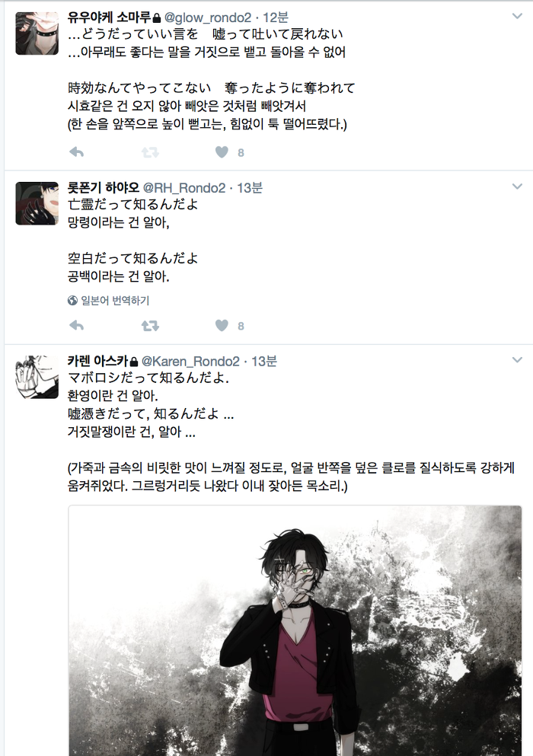Expand options chevron on glow_rondo2's tweet
This screenshot has width=533, height=756.
(517, 17)
